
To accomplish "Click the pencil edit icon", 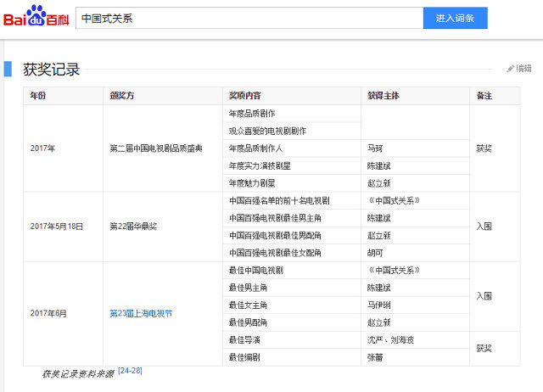I will pos(511,69).
